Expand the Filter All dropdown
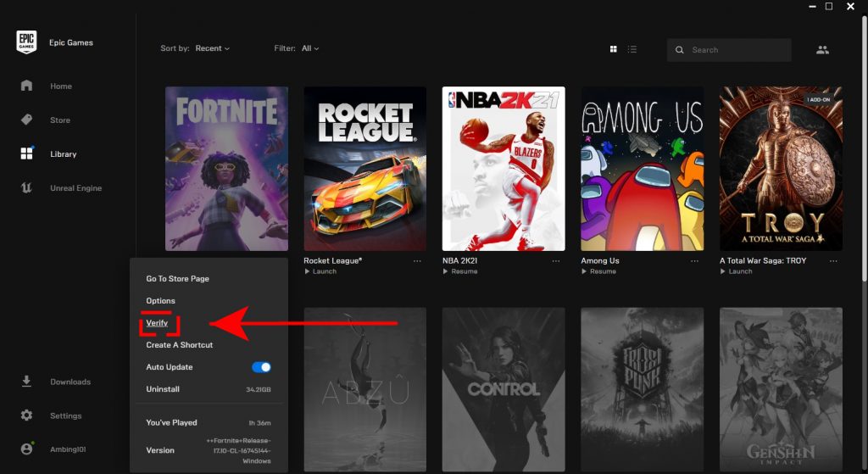The image size is (868, 474). click(x=310, y=48)
